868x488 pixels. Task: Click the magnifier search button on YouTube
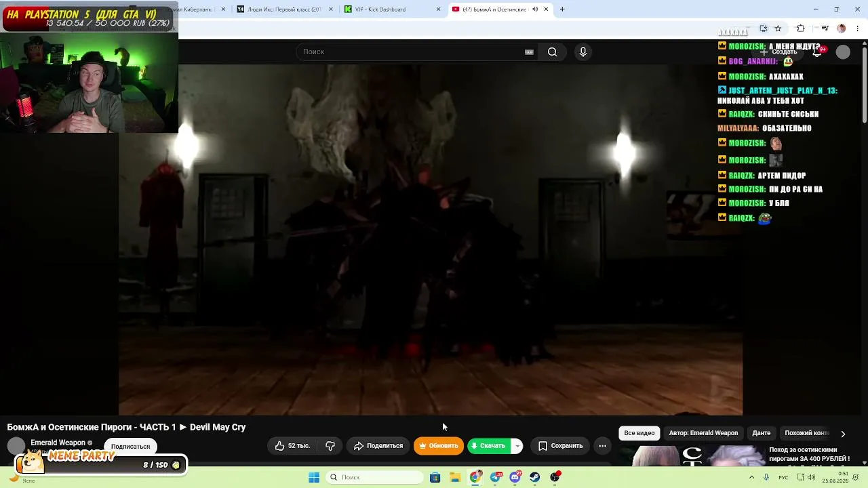pos(553,52)
